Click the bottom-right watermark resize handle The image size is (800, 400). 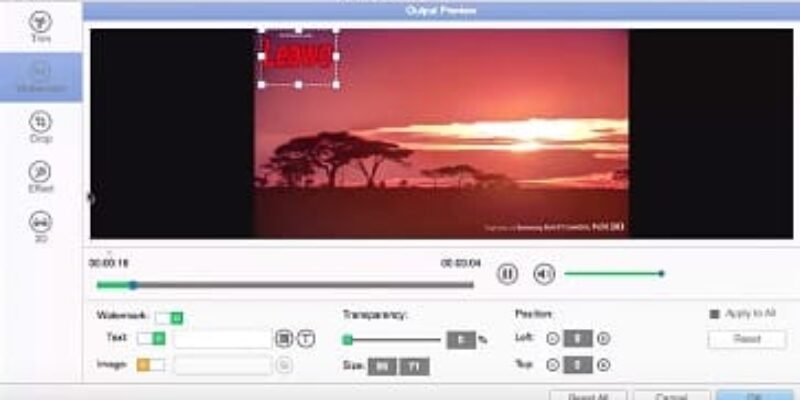pos(336,85)
